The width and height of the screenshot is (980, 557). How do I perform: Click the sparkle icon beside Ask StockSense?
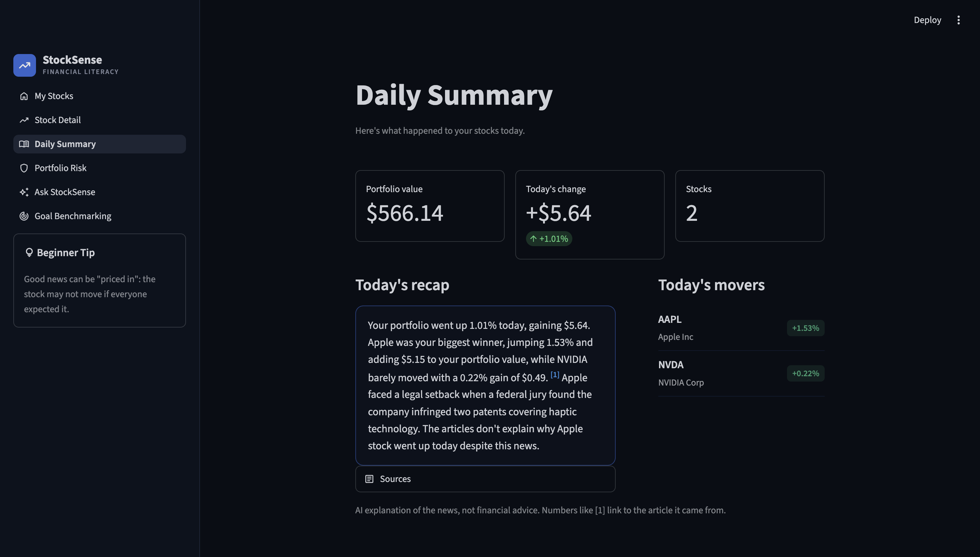[x=24, y=192]
